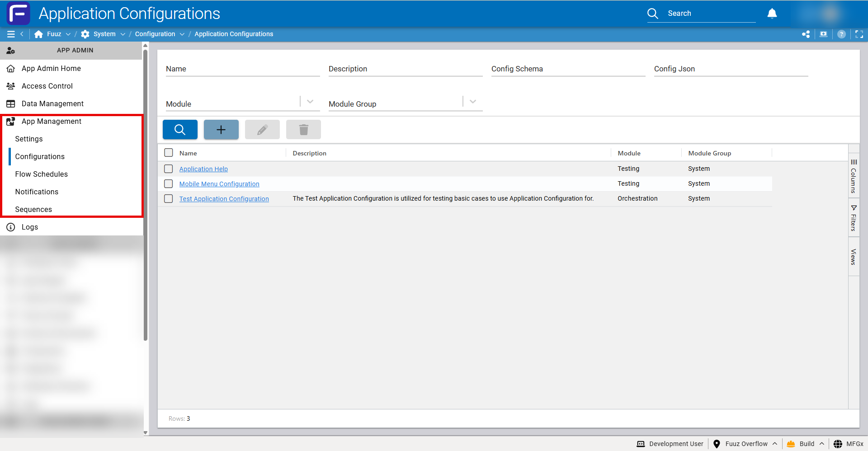The height and width of the screenshot is (451, 868).
Task: Expand the Configuration breadcrumb dropdown
Action: tap(182, 34)
